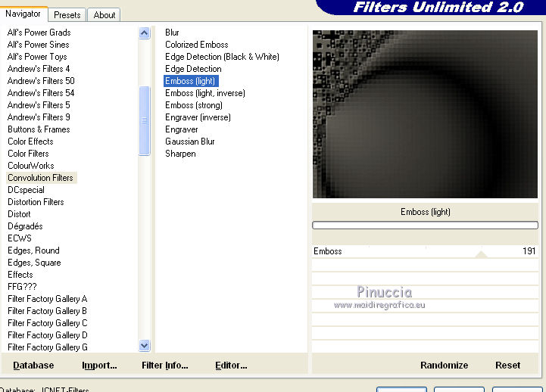Open Filter Info... dialog

164,366
